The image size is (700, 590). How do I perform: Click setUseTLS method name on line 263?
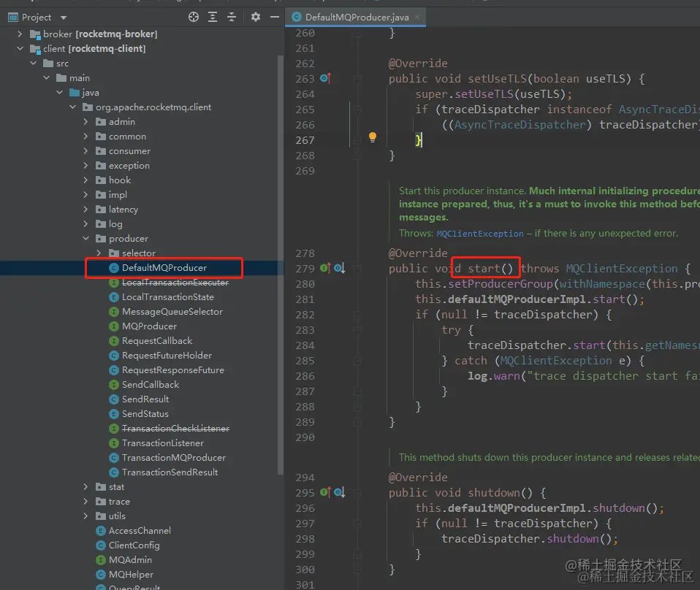click(x=497, y=79)
